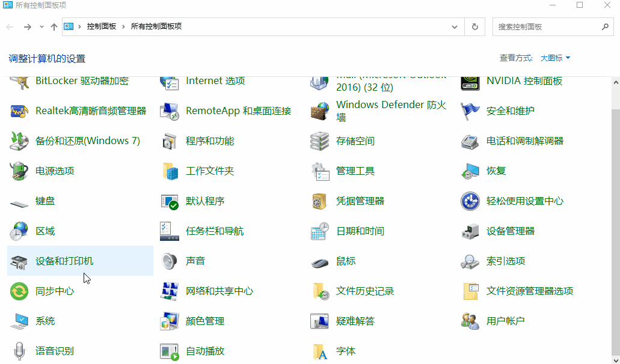Open Windows Defender 防火墙 brick wall icon
Viewport: 620px width, 364px height.
pyautogui.click(x=319, y=111)
